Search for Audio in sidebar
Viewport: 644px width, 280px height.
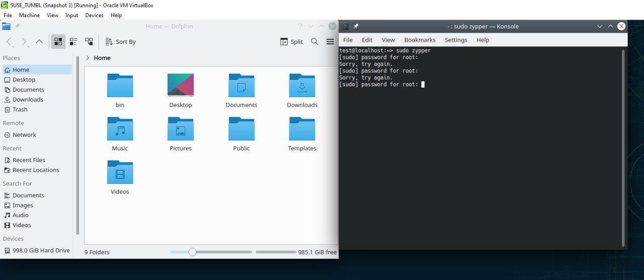37,215
